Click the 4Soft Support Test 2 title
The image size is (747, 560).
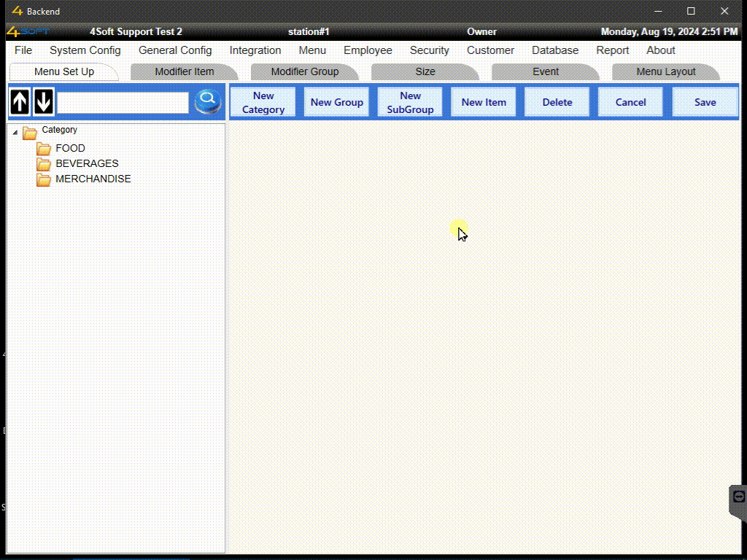pyautogui.click(x=136, y=32)
